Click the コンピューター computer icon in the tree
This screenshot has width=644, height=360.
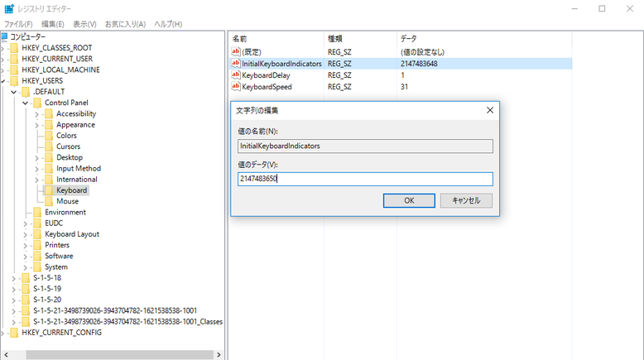(4, 36)
